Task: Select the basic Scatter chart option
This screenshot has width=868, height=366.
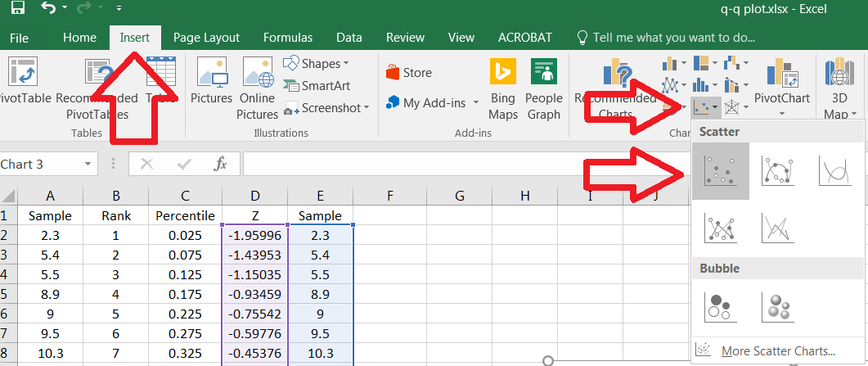Action: pos(721,171)
